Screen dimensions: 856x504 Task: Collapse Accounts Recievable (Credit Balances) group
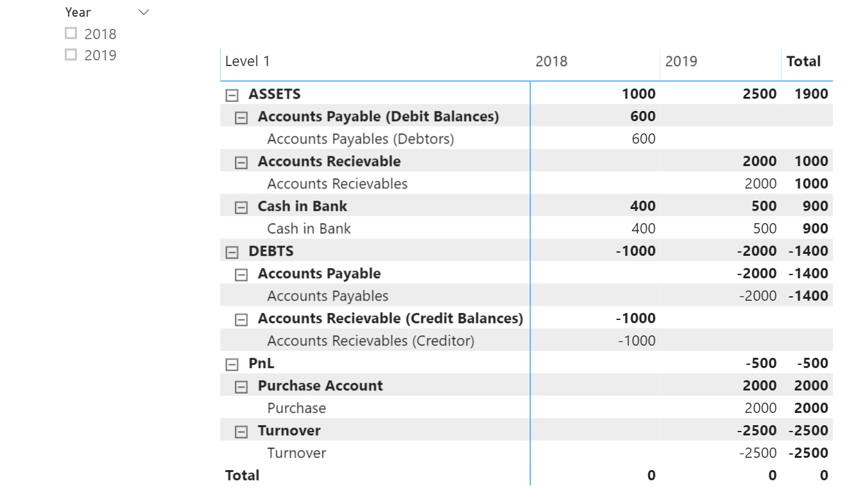point(241,319)
